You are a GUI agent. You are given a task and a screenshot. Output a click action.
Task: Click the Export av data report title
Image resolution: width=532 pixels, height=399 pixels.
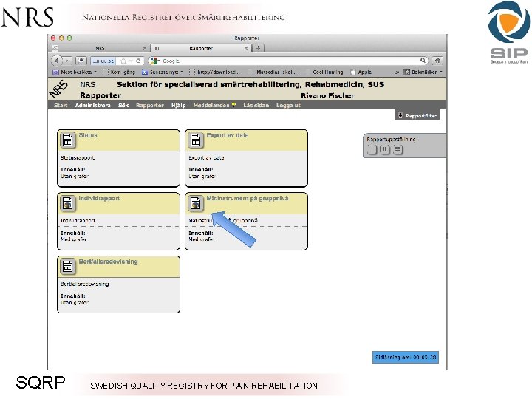228,135
